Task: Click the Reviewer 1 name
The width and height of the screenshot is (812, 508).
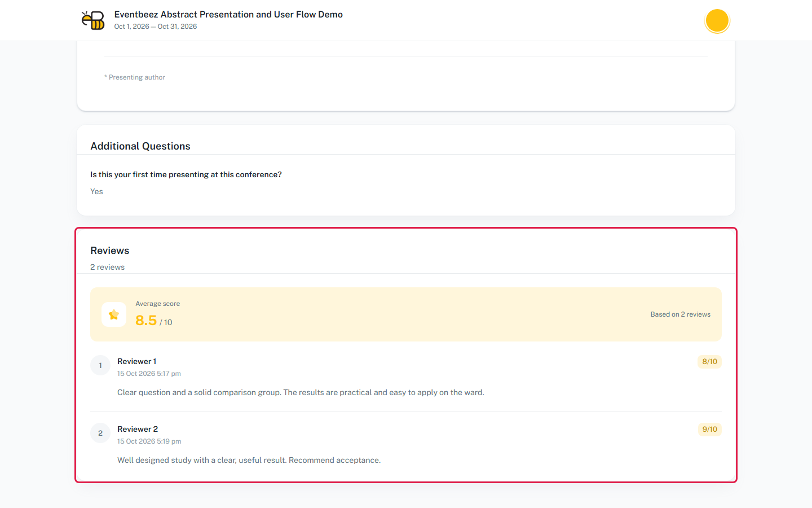Action: 137,362
